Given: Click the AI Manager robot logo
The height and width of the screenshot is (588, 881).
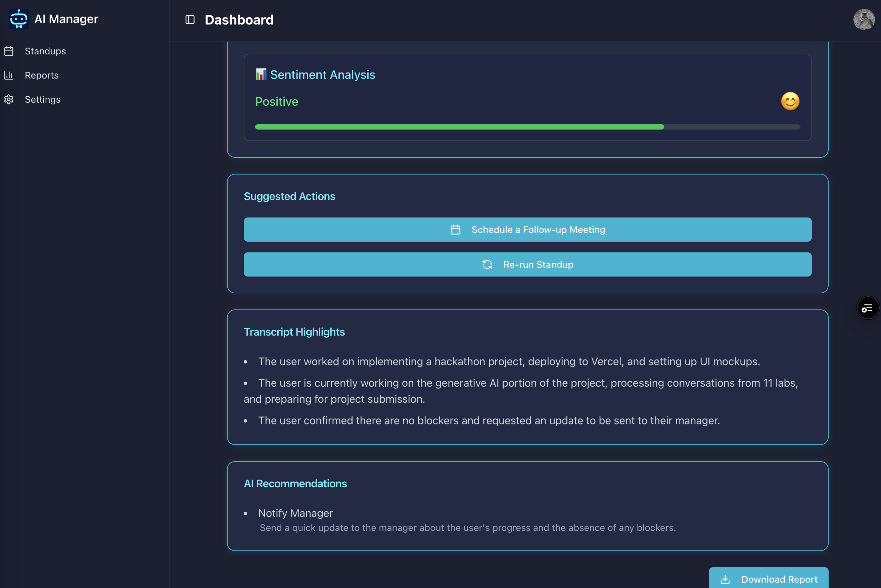Looking at the screenshot, I should (x=18, y=19).
